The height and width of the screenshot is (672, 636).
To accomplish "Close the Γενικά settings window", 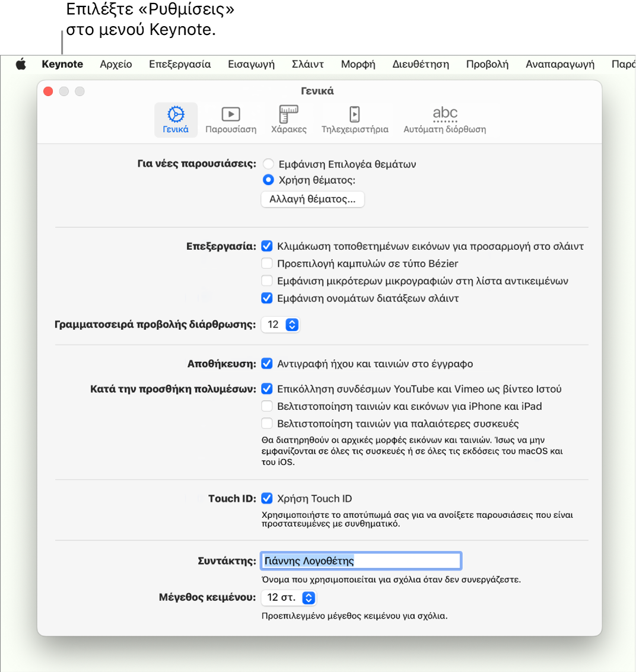I will point(49,91).
